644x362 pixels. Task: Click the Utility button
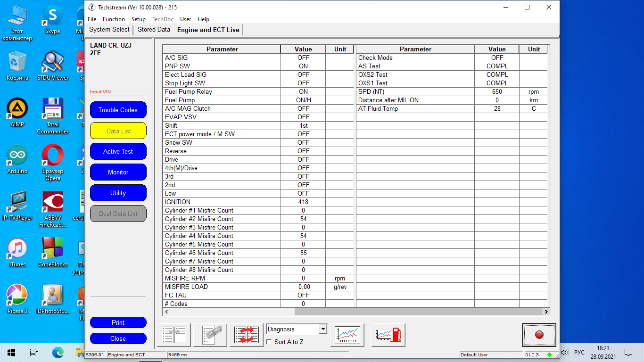click(x=118, y=193)
